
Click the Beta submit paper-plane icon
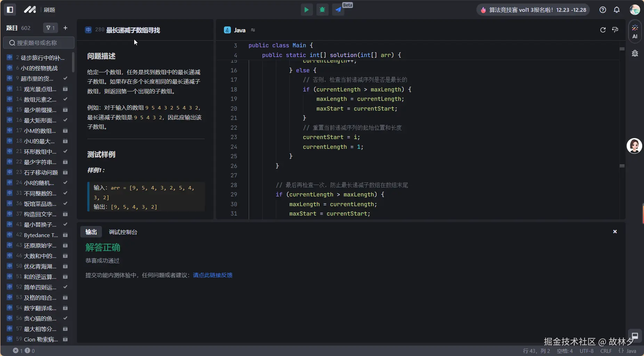tap(338, 10)
